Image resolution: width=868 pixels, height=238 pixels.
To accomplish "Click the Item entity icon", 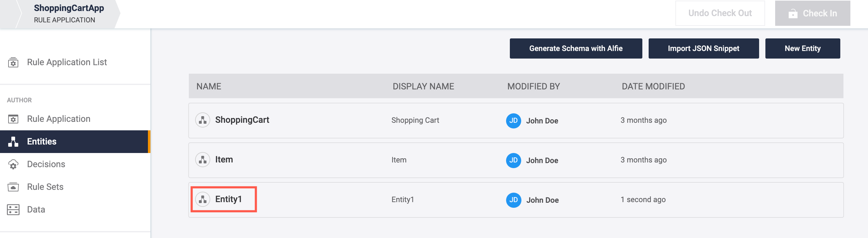I will click(202, 160).
